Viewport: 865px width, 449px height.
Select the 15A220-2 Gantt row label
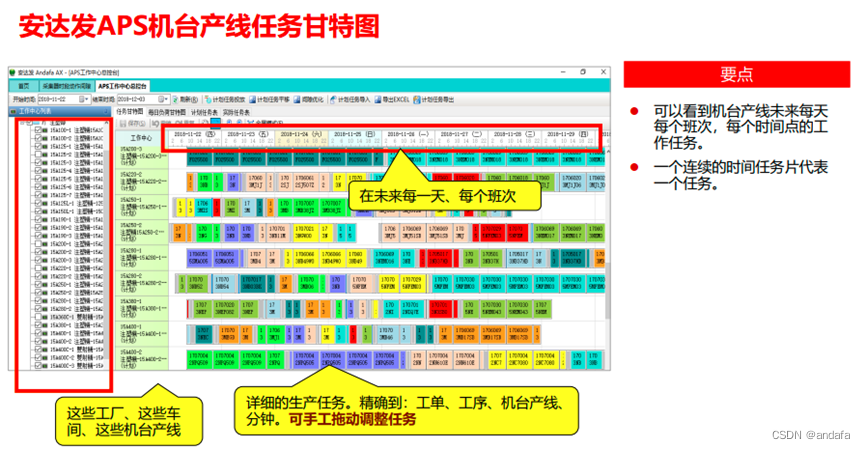click(x=142, y=181)
